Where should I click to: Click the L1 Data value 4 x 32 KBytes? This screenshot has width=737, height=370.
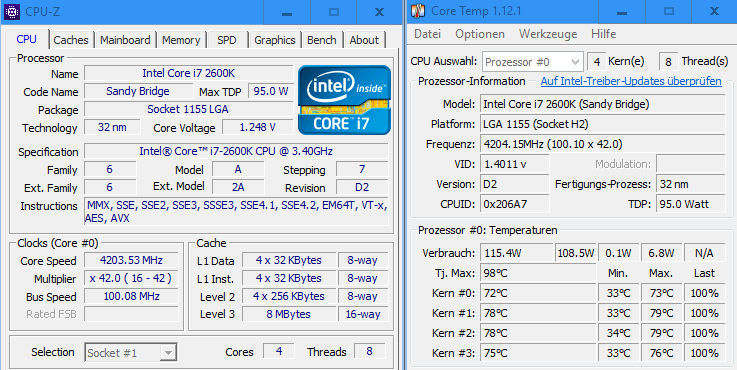(289, 260)
